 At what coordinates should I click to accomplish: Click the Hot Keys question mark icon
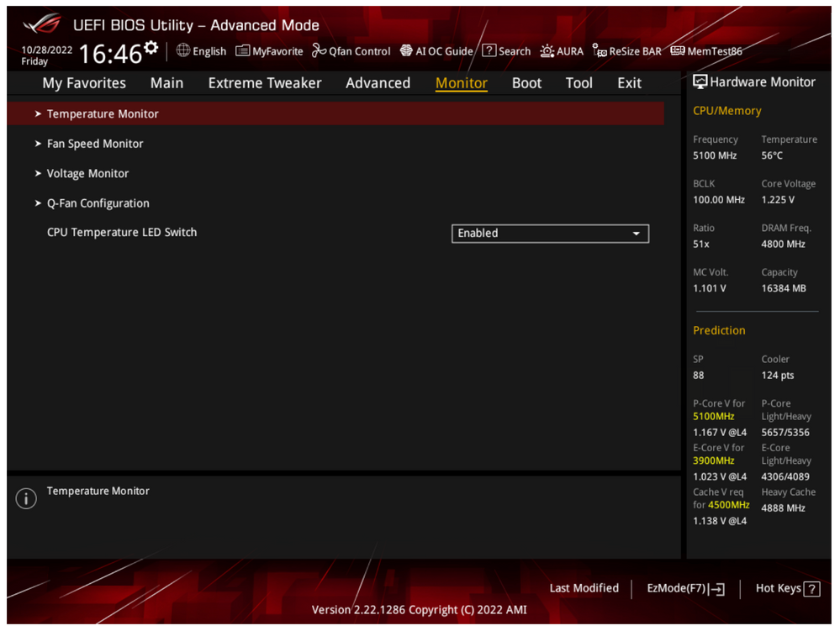(812, 589)
